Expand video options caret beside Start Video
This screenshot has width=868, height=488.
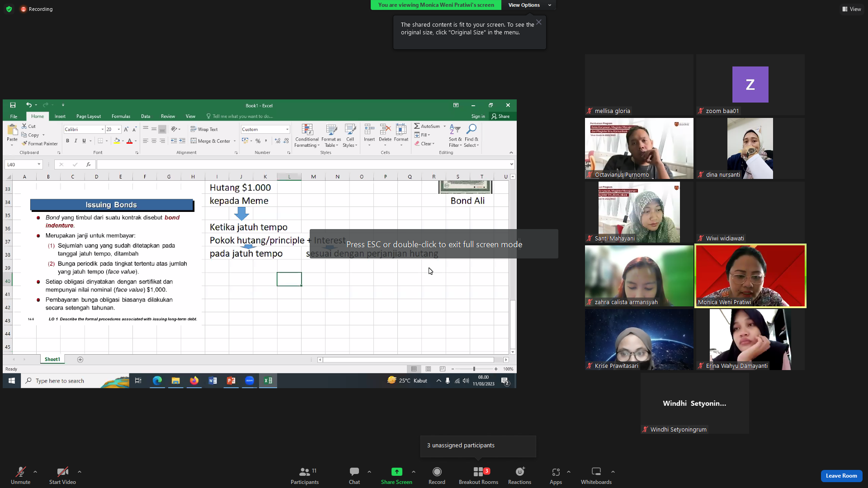tap(80, 472)
